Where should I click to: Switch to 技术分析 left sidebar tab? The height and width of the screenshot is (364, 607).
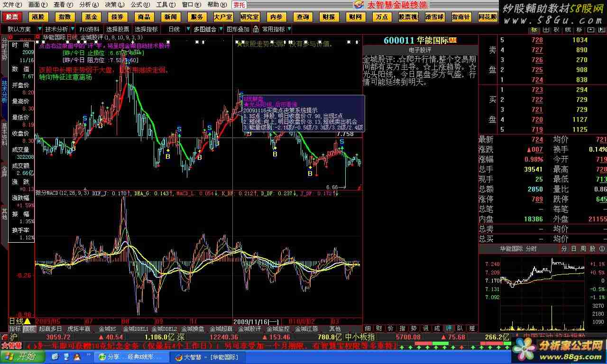pos(4,91)
